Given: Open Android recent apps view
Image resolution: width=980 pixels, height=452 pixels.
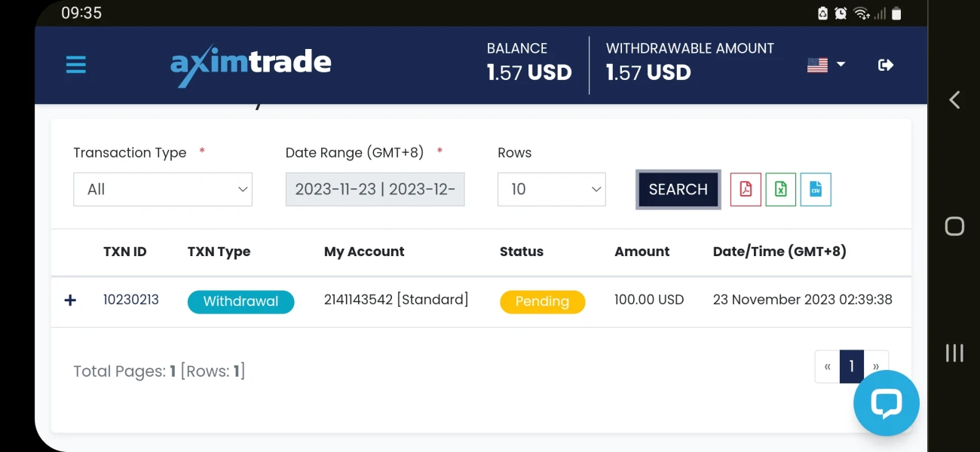Looking at the screenshot, I should (954, 353).
